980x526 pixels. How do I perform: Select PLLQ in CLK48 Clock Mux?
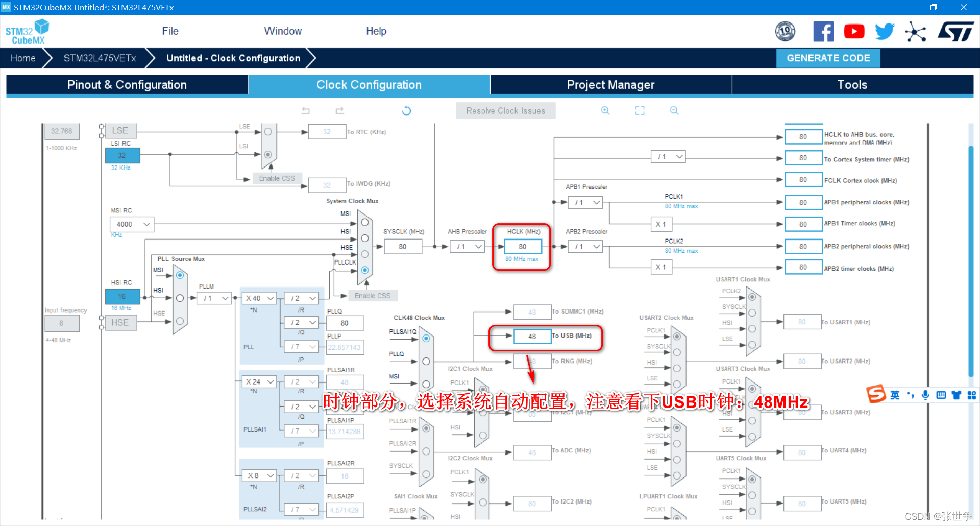426,361
